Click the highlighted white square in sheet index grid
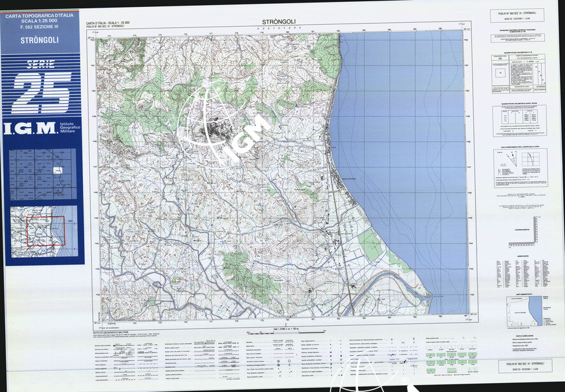565x392 pixels. [58, 171]
